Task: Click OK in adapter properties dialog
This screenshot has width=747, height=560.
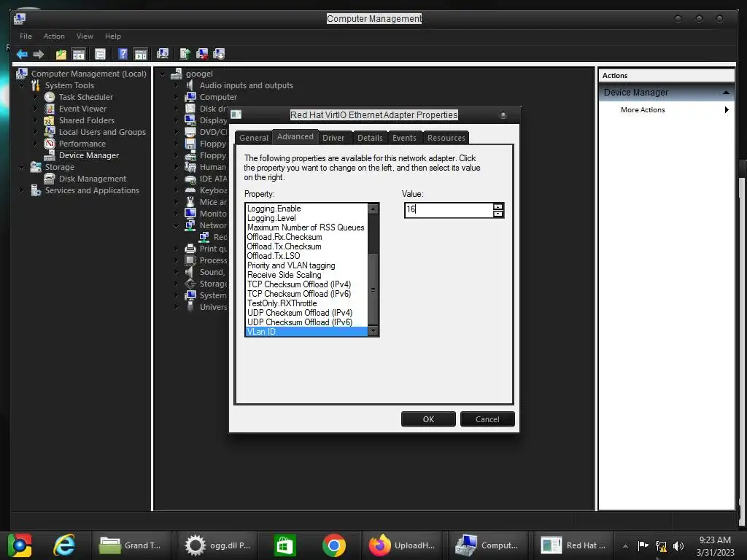Action: pos(428,419)
